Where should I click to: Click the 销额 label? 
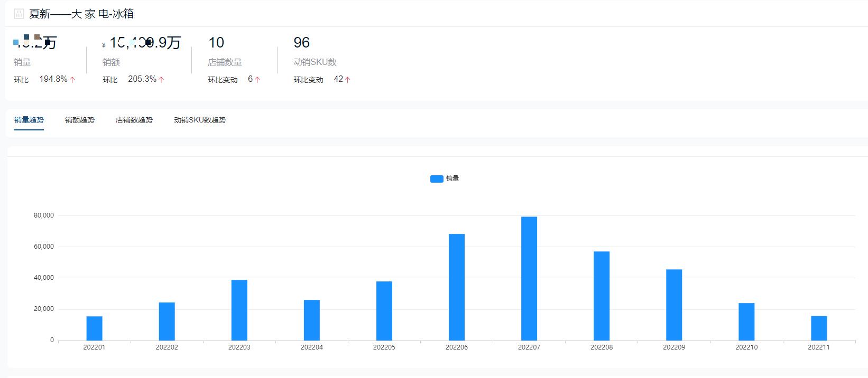(x=111, y=62)
